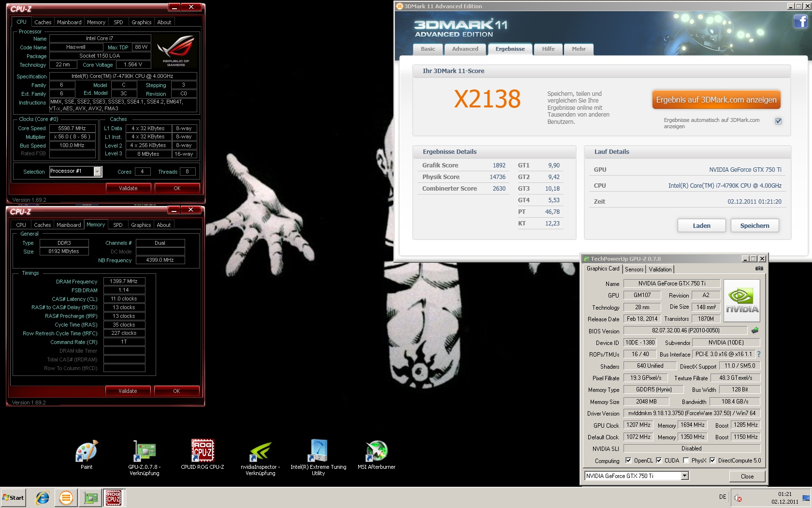Click the DE language indicator in taskbar

tap(723, 497)
